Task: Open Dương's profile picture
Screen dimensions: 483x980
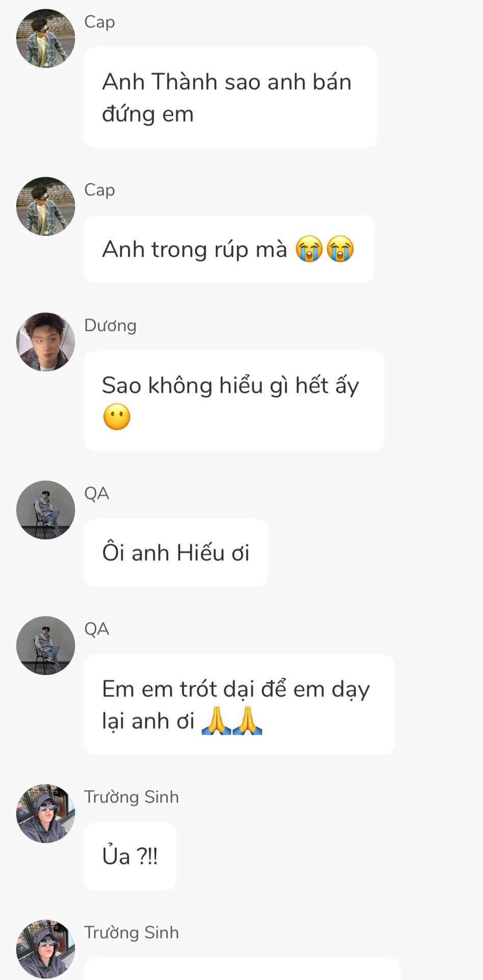Action: point(45,342)
